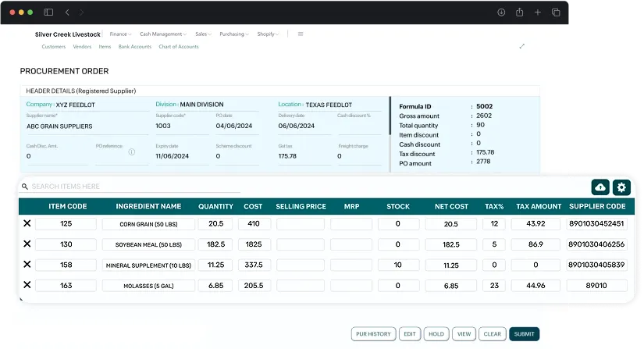
Task: Expand the Cash Management dropdown
Action: (x=162, y=34)
